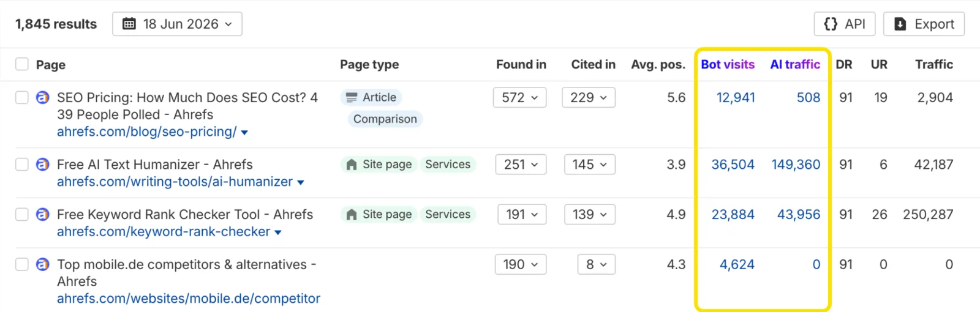Check the Free Keyword Rank Checker row checkbox
980x312 pixels.
[22, 214]
